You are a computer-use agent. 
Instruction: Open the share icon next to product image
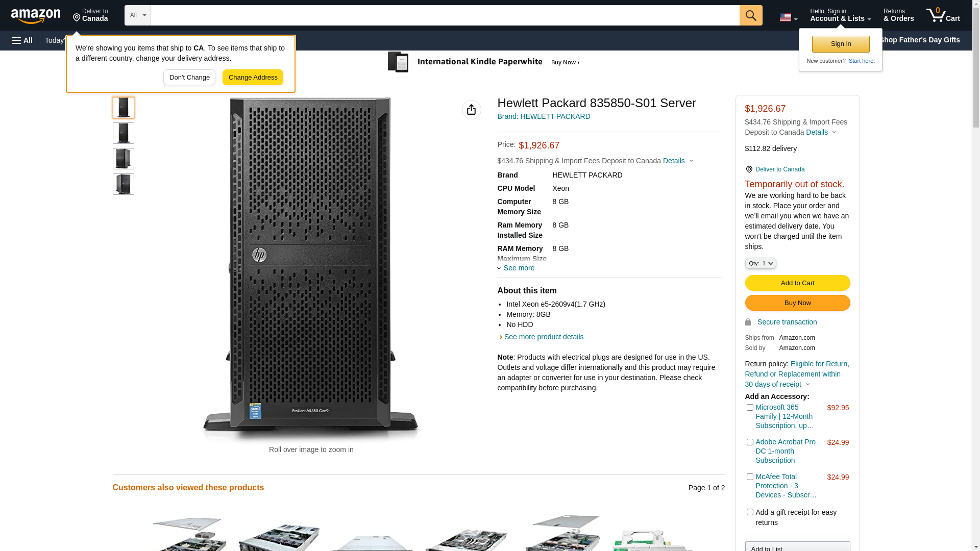pyautogui.click(x=471, y=110)
